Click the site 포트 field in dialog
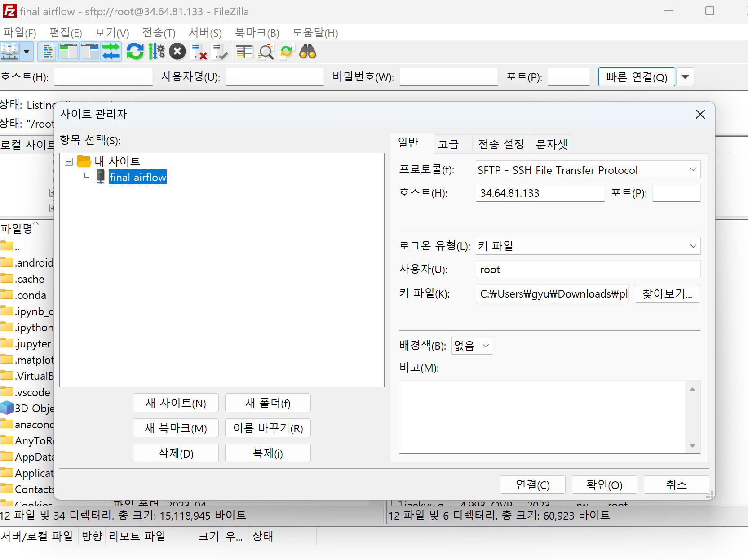Screen dimensions: 748x560 pos(676,193)
